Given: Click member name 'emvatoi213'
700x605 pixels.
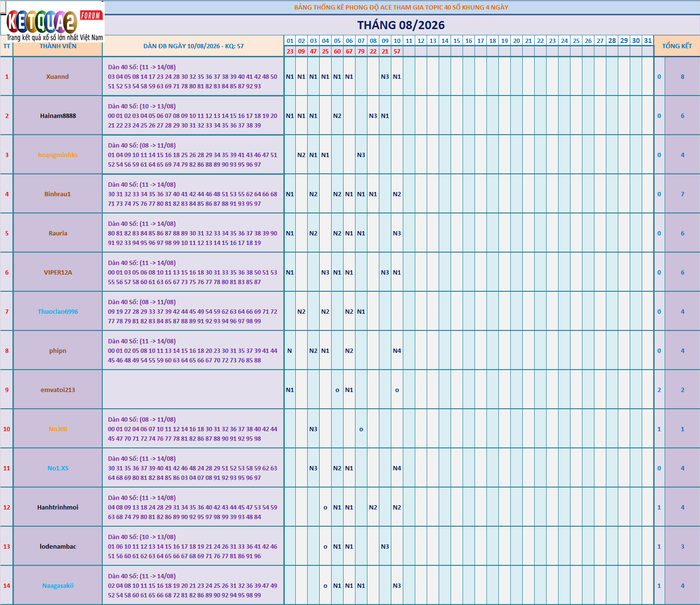Looking at the screenshot, I should pos(58,390).
